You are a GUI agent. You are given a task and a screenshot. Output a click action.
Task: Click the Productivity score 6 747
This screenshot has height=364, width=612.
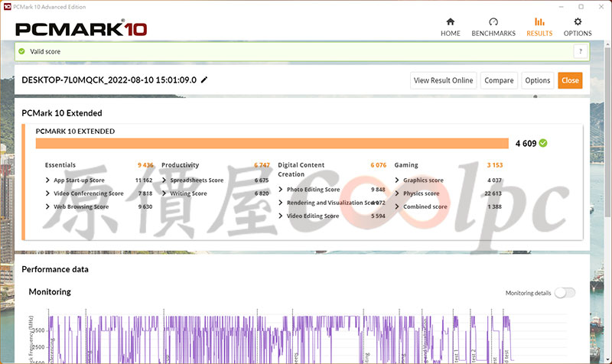(262, 165)
